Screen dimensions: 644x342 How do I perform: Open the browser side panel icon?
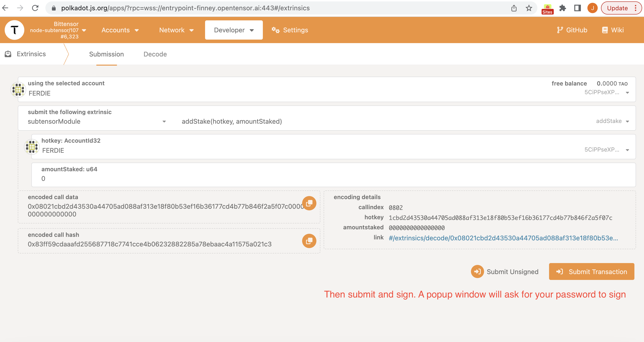pyautogui.click(x=578, y=8)
